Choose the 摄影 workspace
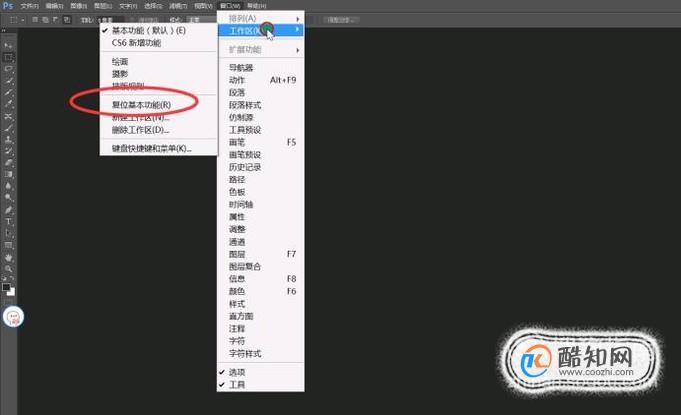The image size is (681, 415). click(159, 74)
